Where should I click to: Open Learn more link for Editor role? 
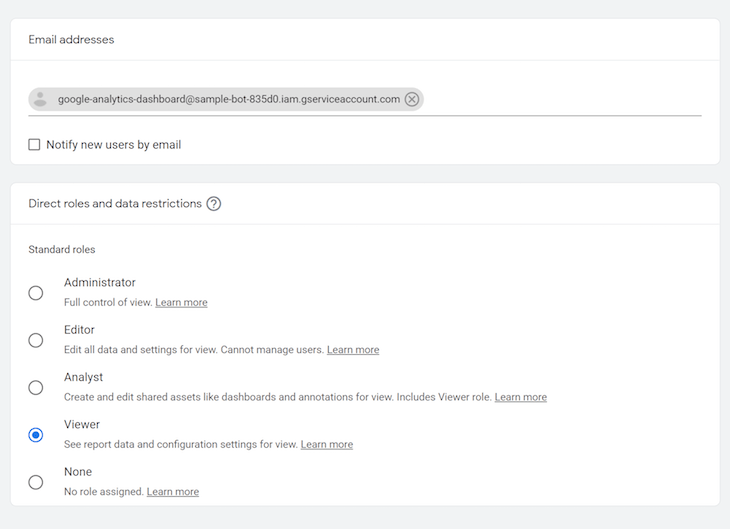(x=353, y=350)
